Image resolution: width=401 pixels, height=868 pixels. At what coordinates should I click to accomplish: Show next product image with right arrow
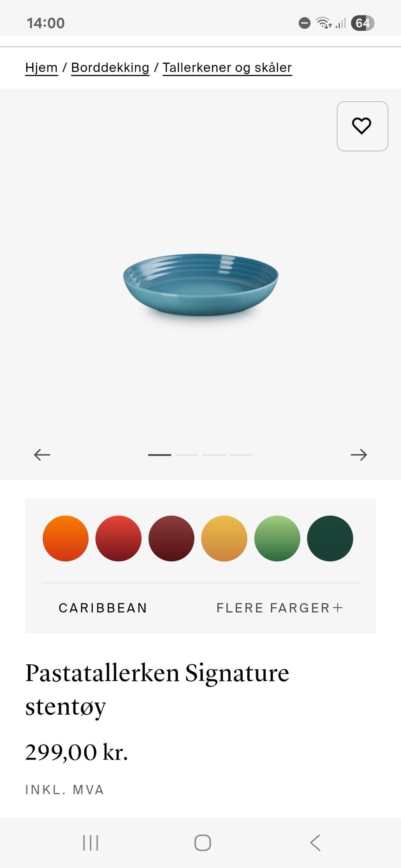[x=359, y=454]
